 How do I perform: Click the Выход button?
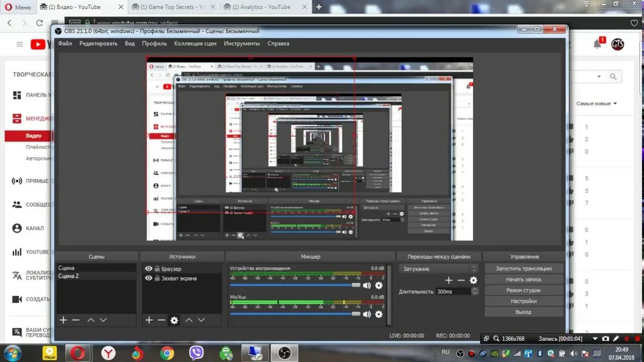(524, 312)
